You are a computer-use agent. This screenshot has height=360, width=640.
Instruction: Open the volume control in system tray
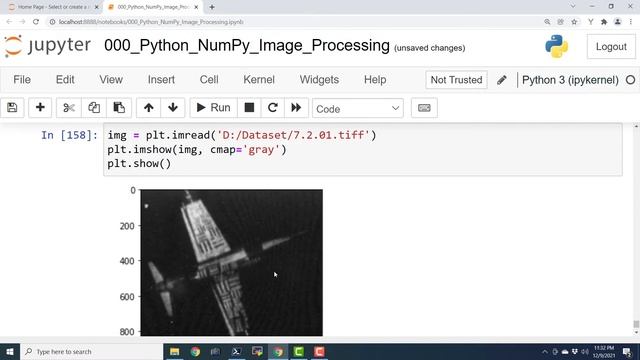585,351
